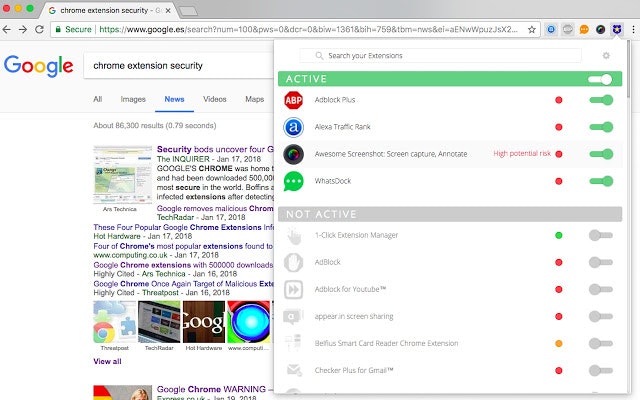This screenshot has width=640, height=400.
Task: Switch to the Images tab
Action: [133, 99]
